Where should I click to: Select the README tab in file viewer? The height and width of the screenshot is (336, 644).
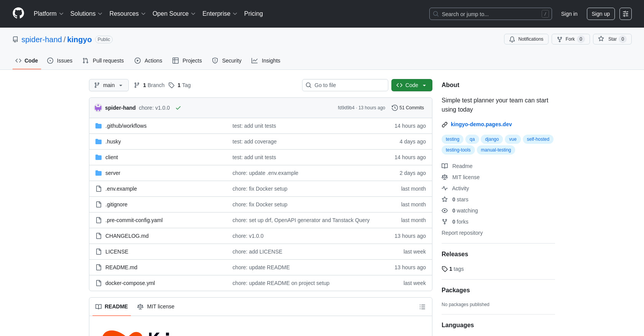(112, 307)
